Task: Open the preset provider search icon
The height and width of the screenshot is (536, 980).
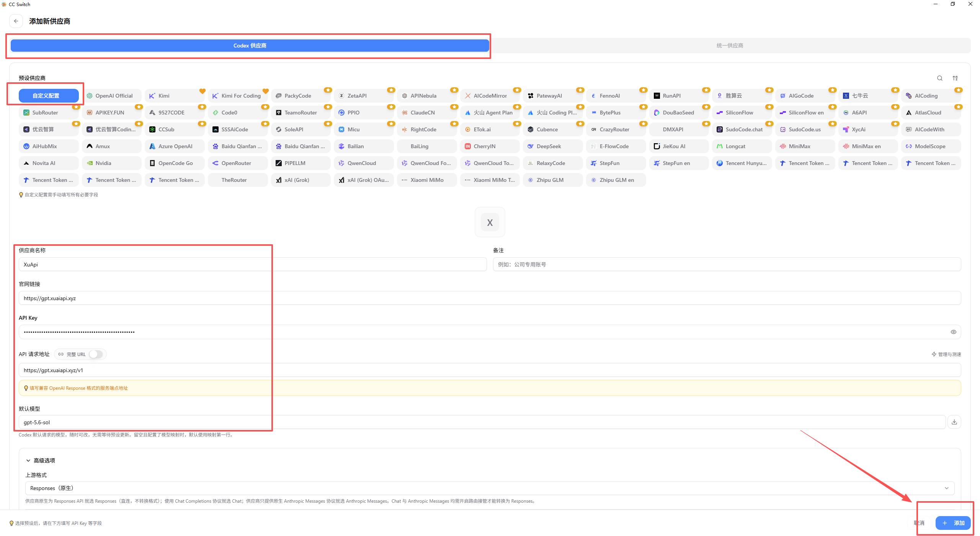Action: [x=940, y=78]
